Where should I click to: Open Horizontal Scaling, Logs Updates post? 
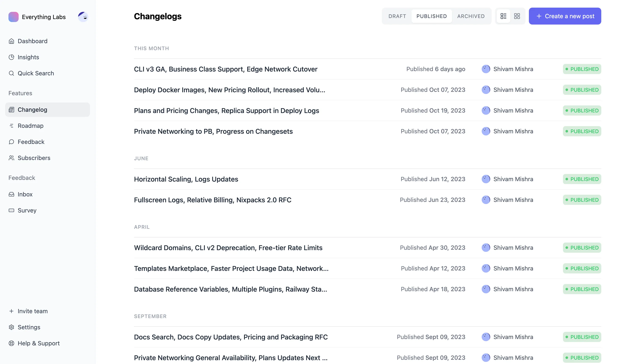186,179
